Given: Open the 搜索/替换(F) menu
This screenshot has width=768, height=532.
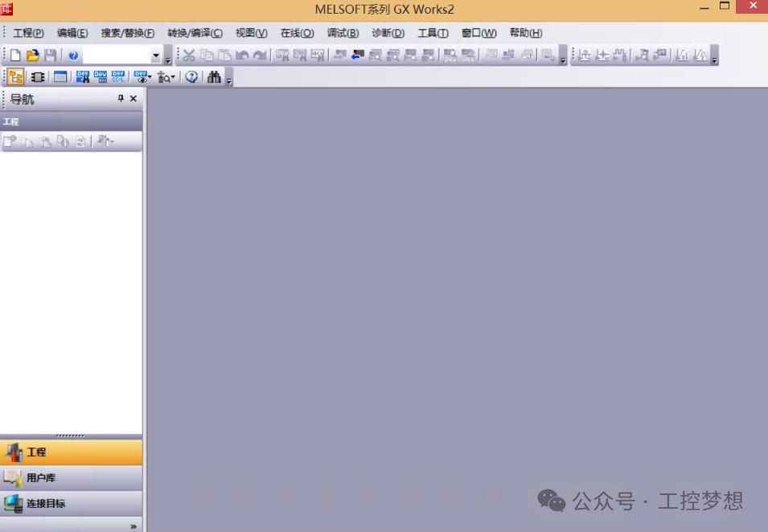Looking at the screenshot, I should 128,33.
